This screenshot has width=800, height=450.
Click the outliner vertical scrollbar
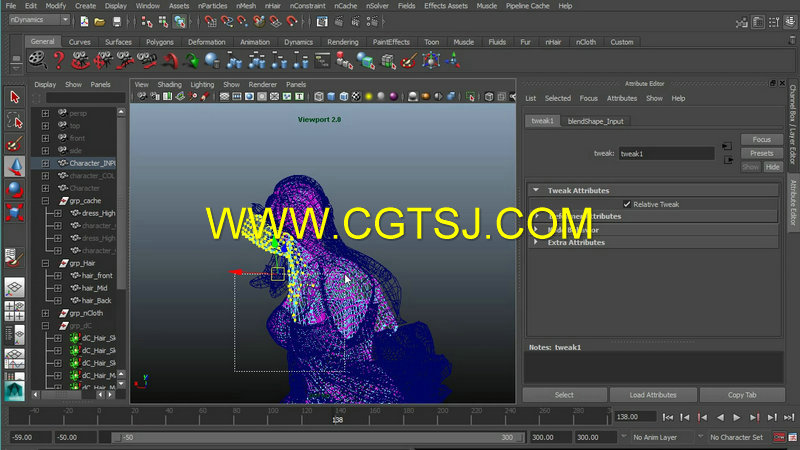pyautogui.click(x=121, y=204)
